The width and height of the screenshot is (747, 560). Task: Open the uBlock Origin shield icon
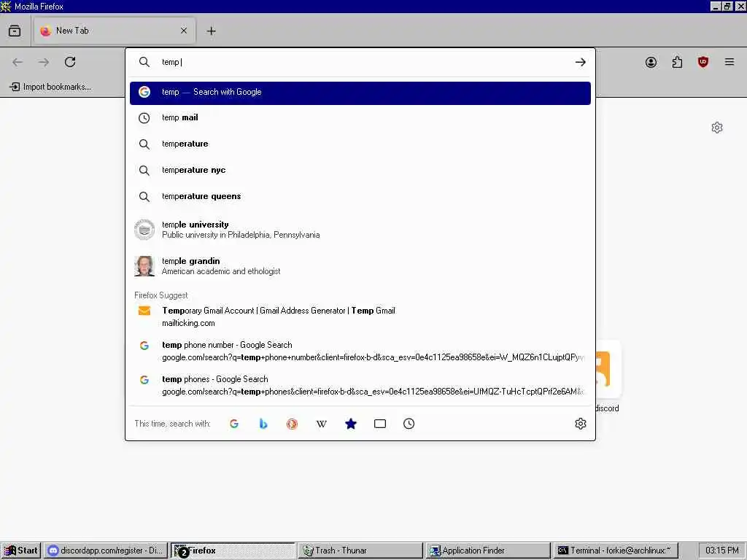[x=703, y=62]
